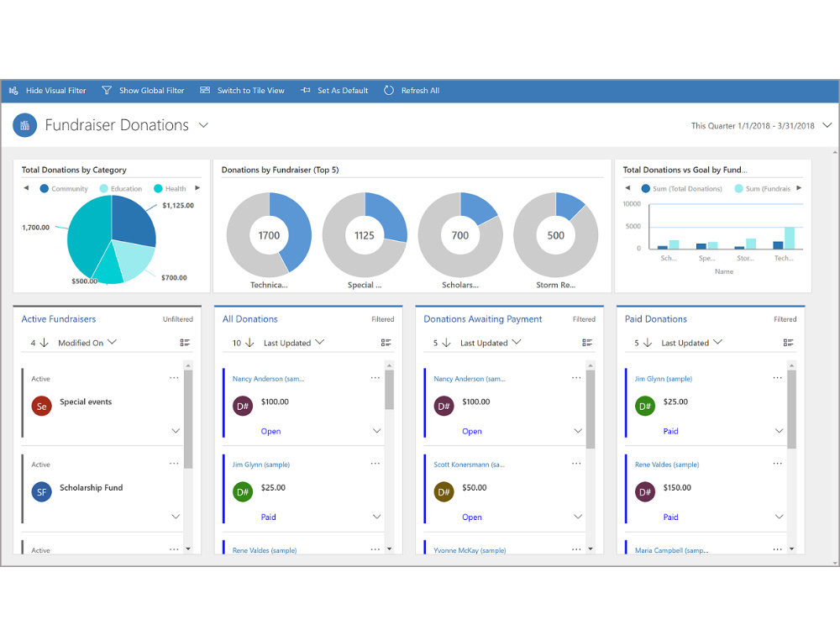Click the Se avatar on Special events card
Viewport: 840px width, 630px height.
coord(42,406)
